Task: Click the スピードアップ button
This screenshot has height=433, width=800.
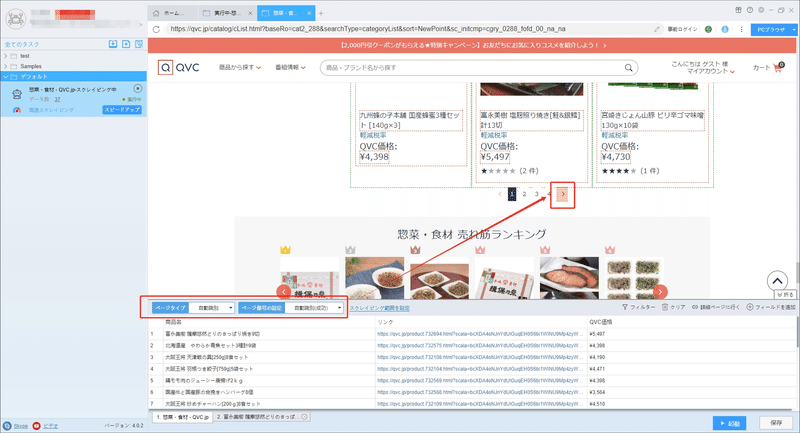Action: point(122,110)
